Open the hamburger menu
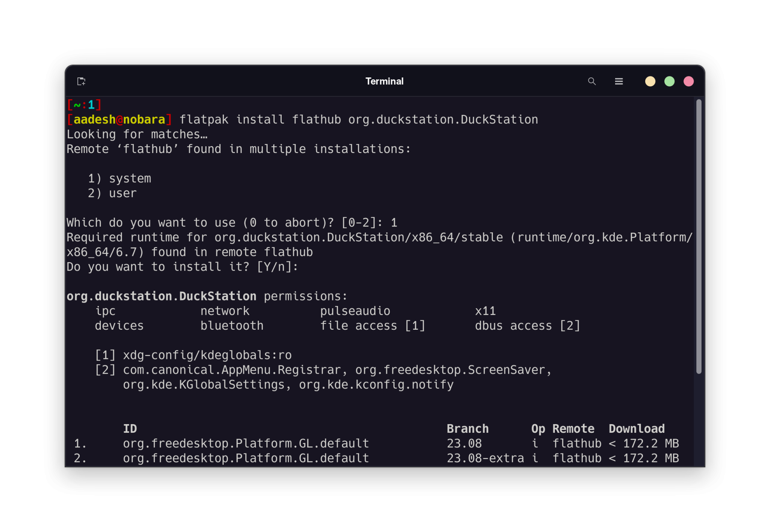This screenshot has height=532, width=770. [x=619, y=81]
